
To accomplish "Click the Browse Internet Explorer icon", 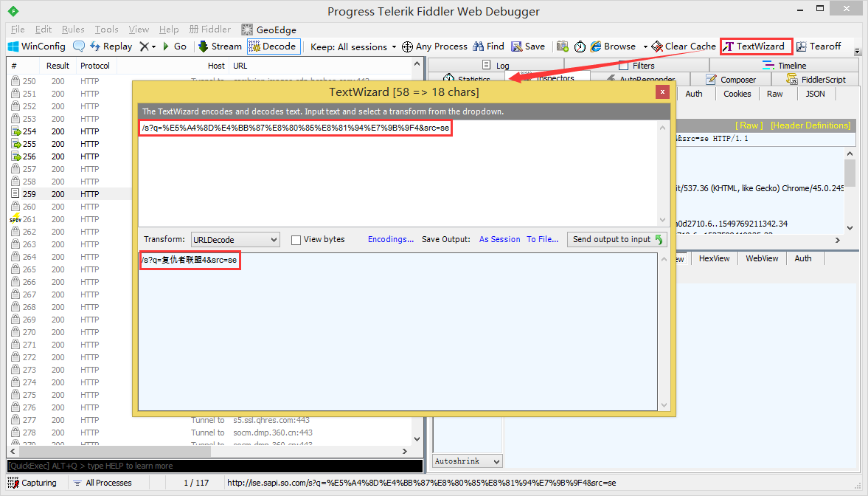I will (x=596, y=46).
